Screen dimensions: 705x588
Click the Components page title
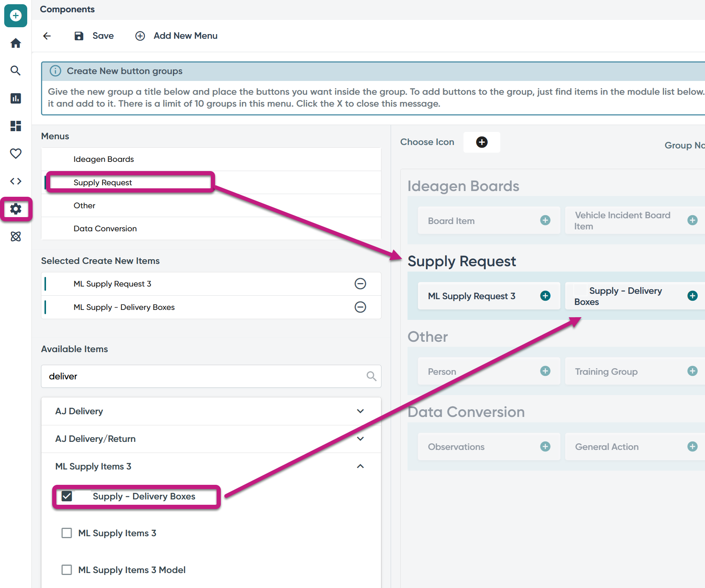67,9
